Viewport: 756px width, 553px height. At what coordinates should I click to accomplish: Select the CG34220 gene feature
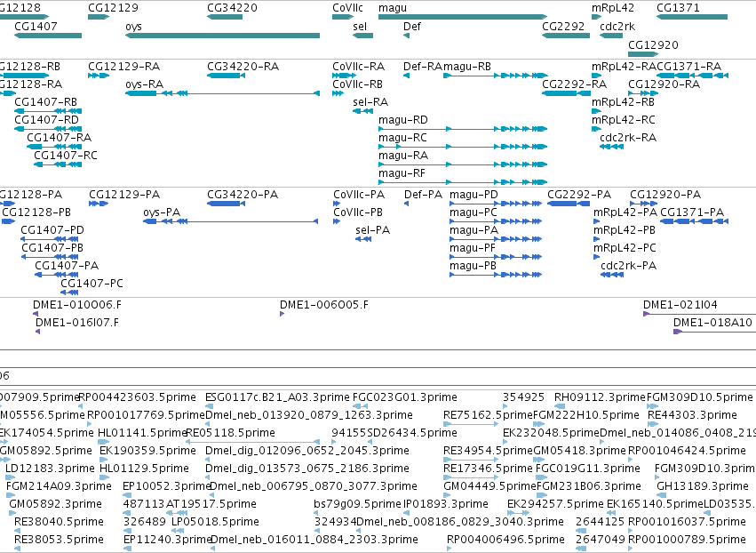coord(225,17)
